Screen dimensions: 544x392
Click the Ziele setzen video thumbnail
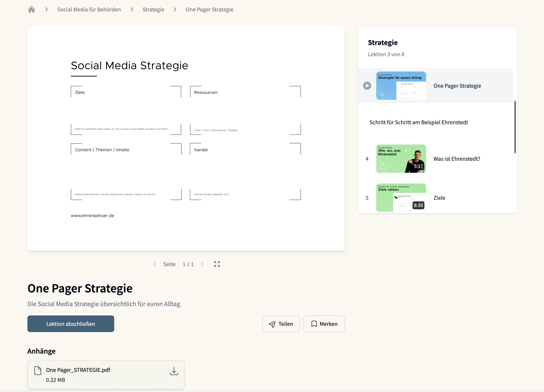point(401,198)
